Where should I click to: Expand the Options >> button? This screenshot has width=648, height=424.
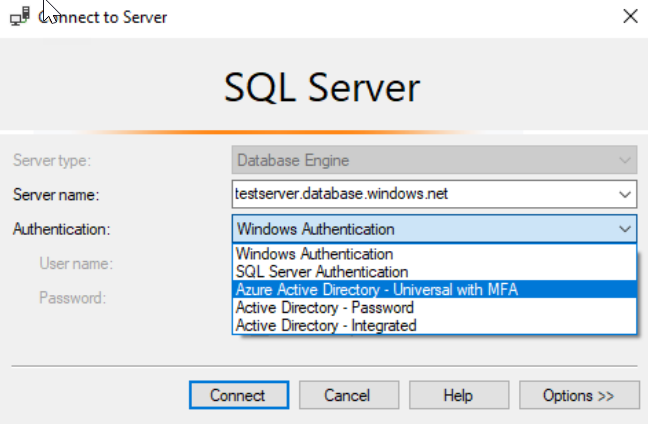tap(578, 395)
